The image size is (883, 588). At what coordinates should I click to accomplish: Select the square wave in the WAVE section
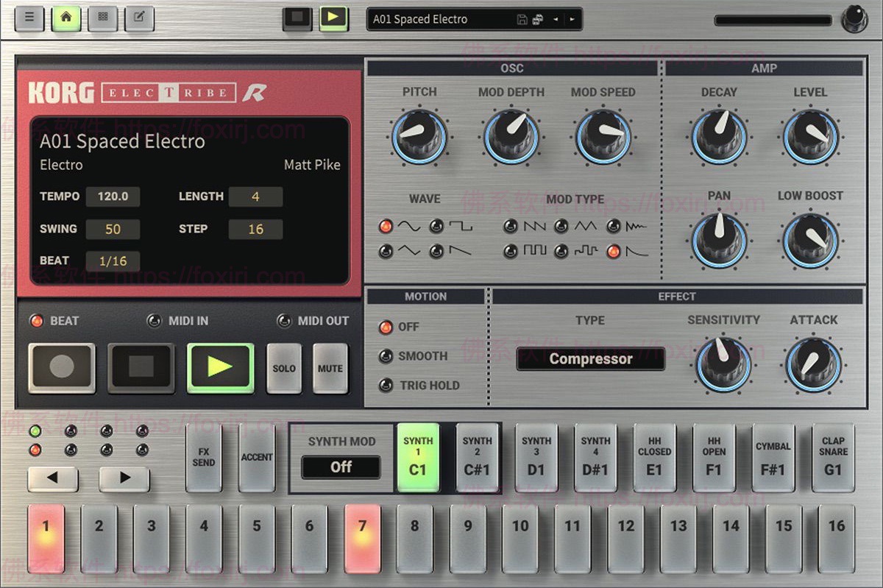click(437, 225)
